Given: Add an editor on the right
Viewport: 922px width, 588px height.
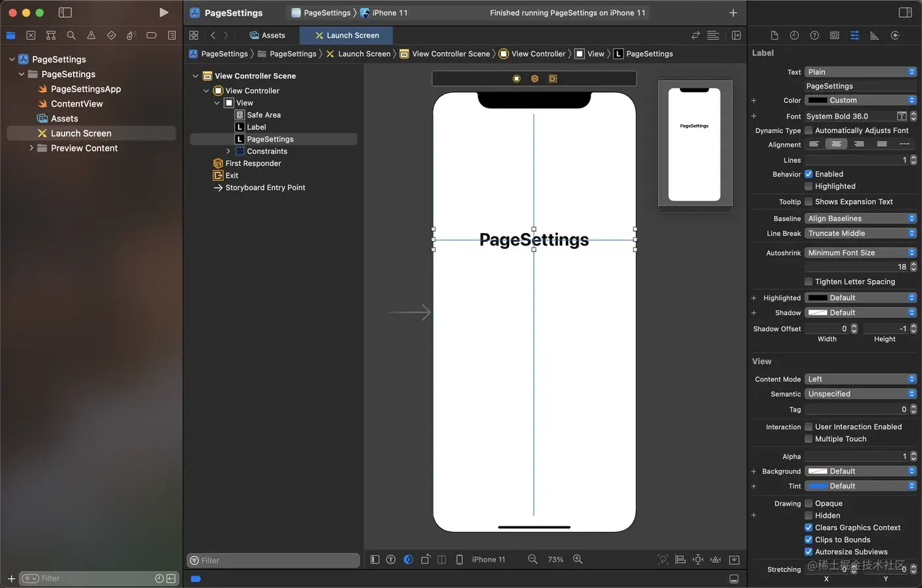Looking at the screenshot, I should click(736, 36).
